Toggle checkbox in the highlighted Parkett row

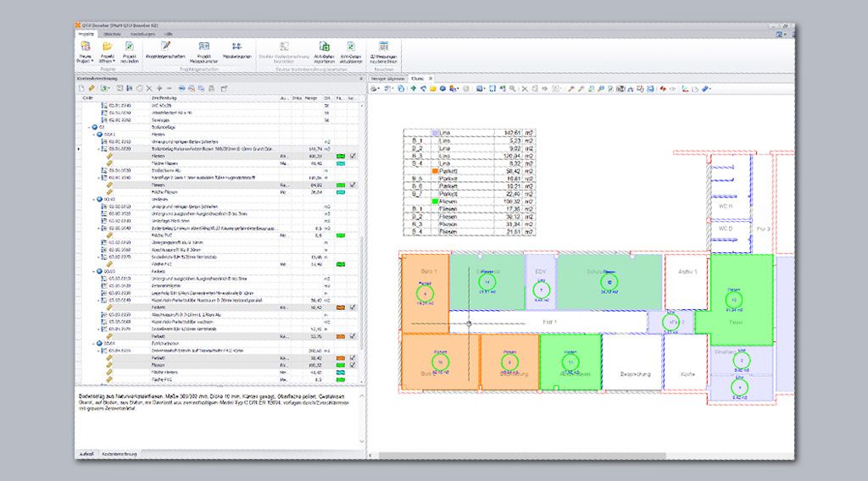coord(353,307)
